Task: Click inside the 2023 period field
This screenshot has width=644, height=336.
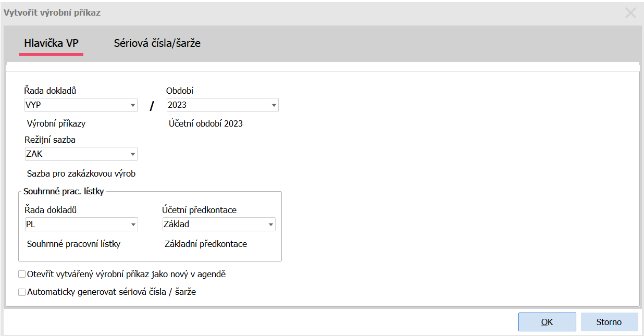Action: 217,105
